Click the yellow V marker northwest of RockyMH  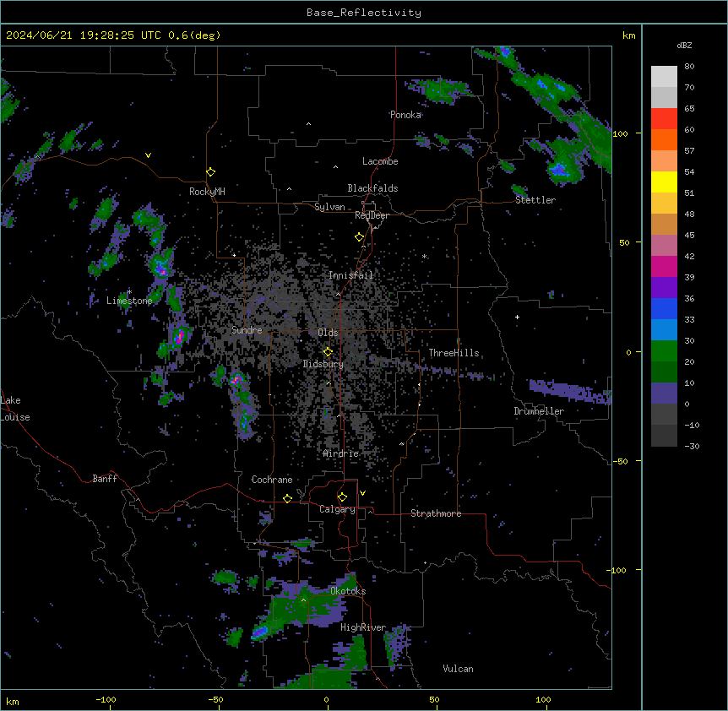(x=148, y=155)
